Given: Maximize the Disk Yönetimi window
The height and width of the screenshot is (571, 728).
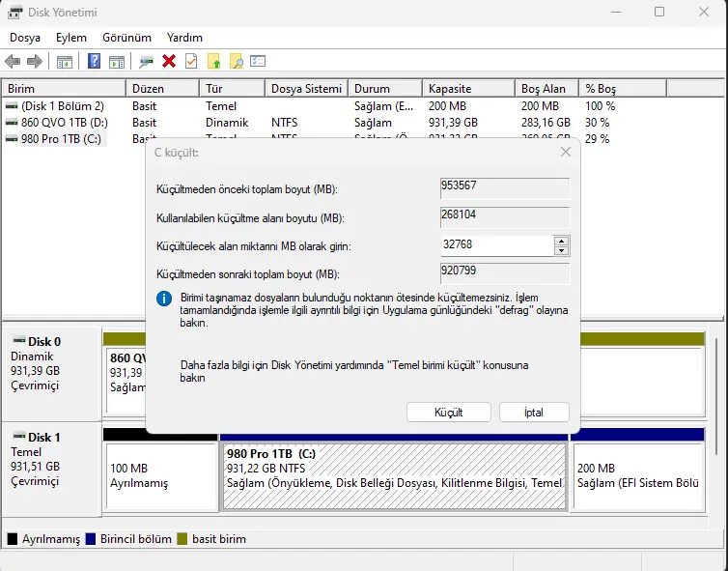Looking at the screenshot, I should click(659, 13).
